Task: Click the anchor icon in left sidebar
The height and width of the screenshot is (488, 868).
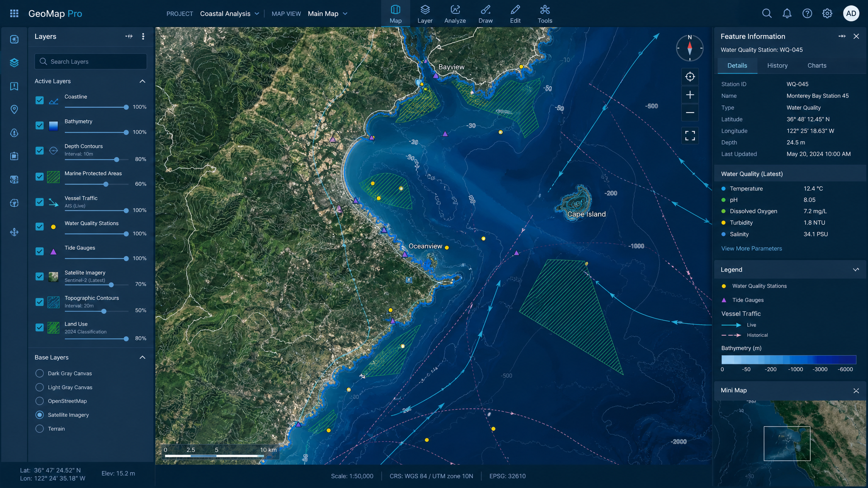Action: (14, 232)
